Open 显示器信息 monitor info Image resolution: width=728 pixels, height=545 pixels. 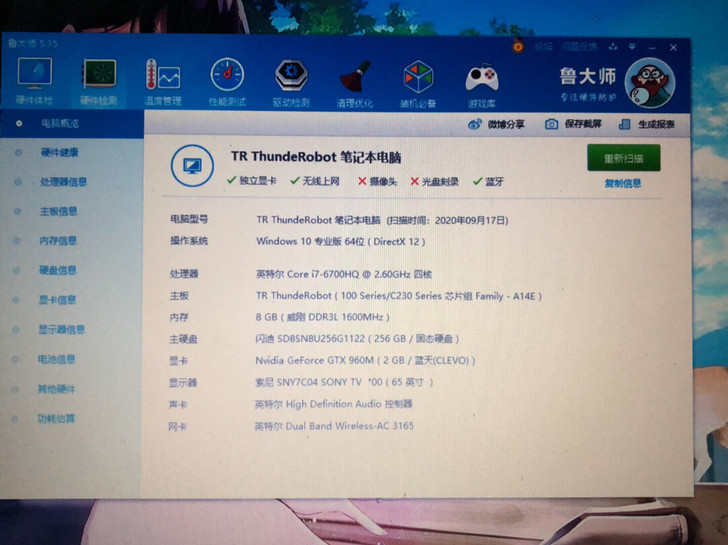pyautogui.click(x=61, y=330)
